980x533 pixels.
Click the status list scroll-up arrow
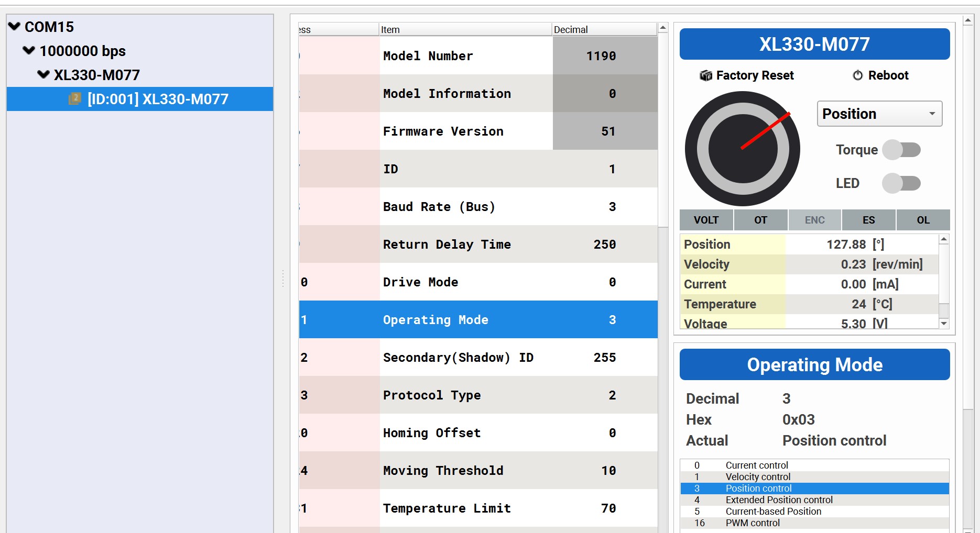click(944, 239)
